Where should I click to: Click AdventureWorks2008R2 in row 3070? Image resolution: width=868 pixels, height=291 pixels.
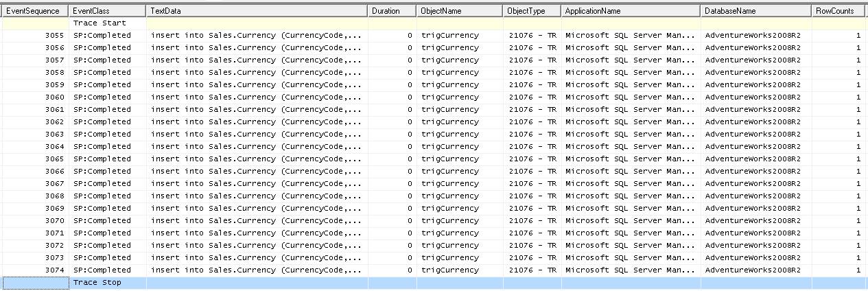[753, 221]
